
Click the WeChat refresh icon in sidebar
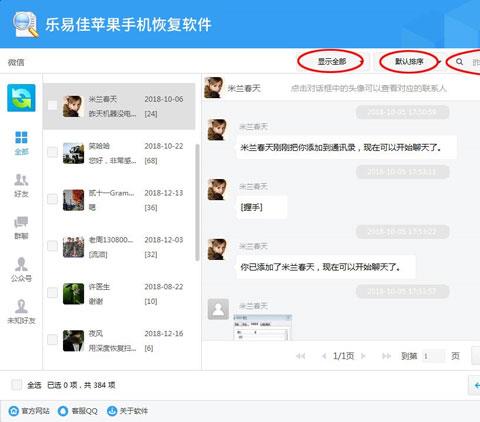coord(21,98)
